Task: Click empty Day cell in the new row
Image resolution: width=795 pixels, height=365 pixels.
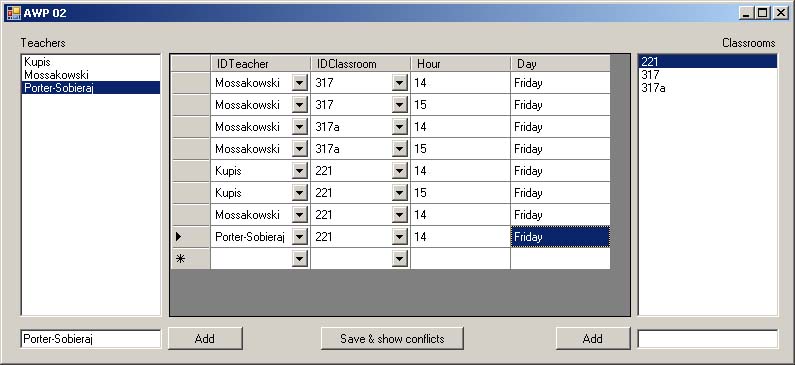Action: pyautogui.click(x=560, y=259)
